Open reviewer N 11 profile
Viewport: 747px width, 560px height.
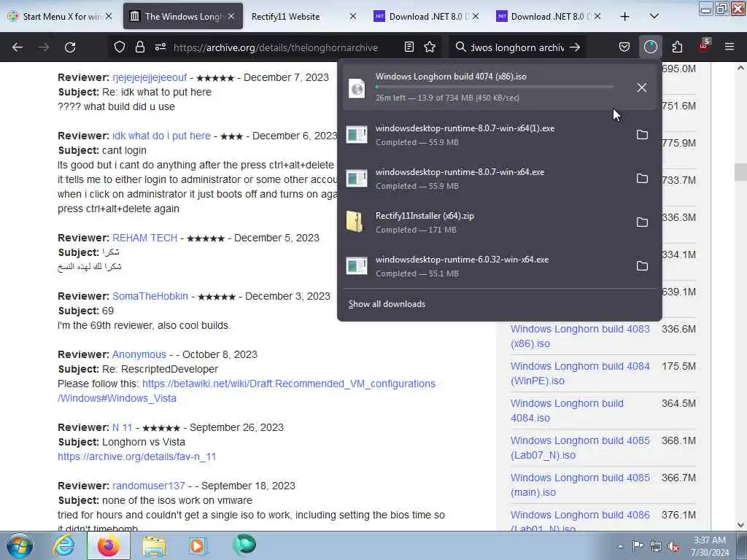pos(123,427)
